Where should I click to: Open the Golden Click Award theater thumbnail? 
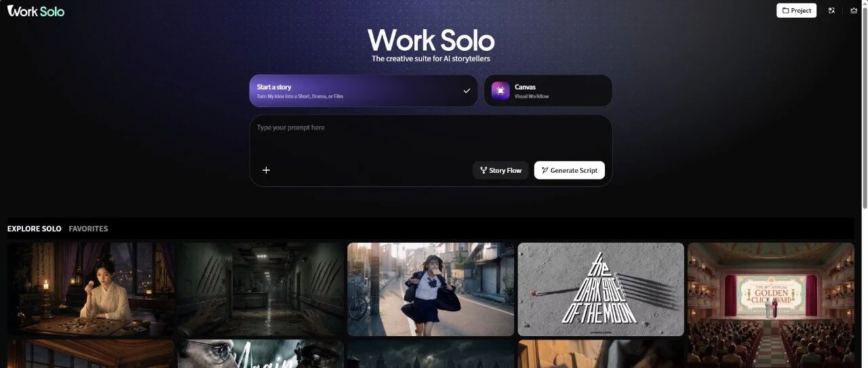(x=771, y=305)
